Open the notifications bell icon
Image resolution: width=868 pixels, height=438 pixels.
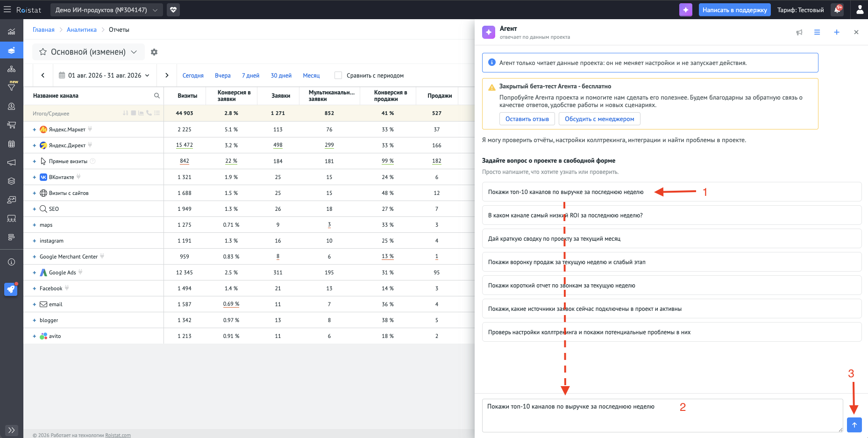click(x=838, y=10)
